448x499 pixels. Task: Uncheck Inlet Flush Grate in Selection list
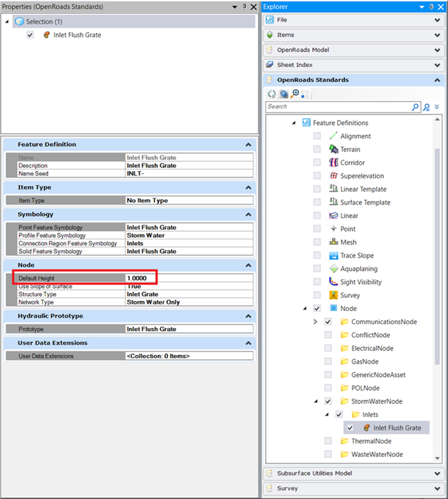pos(30,34)
